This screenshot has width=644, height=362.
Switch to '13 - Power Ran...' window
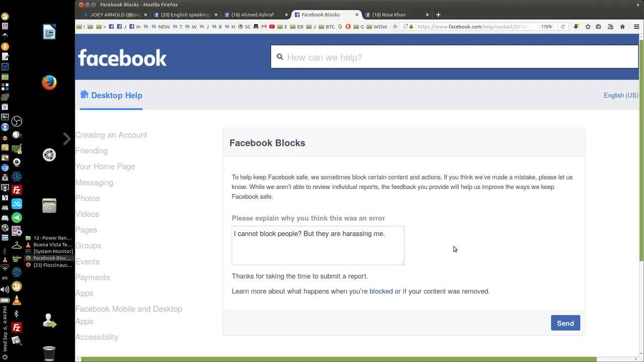[x=49, y=238]
